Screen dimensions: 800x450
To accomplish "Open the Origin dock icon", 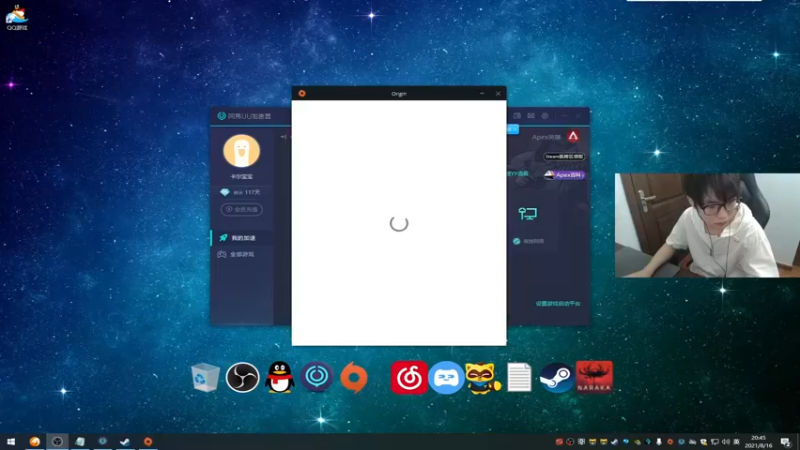I will click(354, 378).
